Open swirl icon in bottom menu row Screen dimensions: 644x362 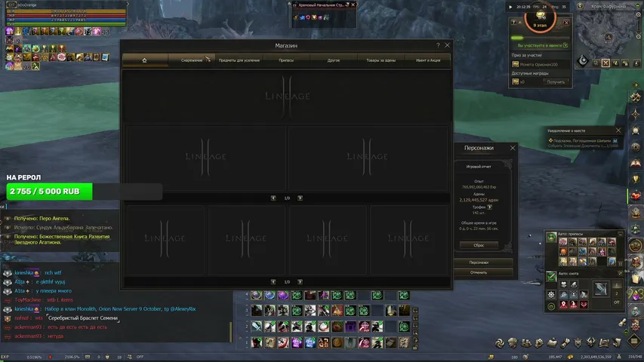(500, 343)
